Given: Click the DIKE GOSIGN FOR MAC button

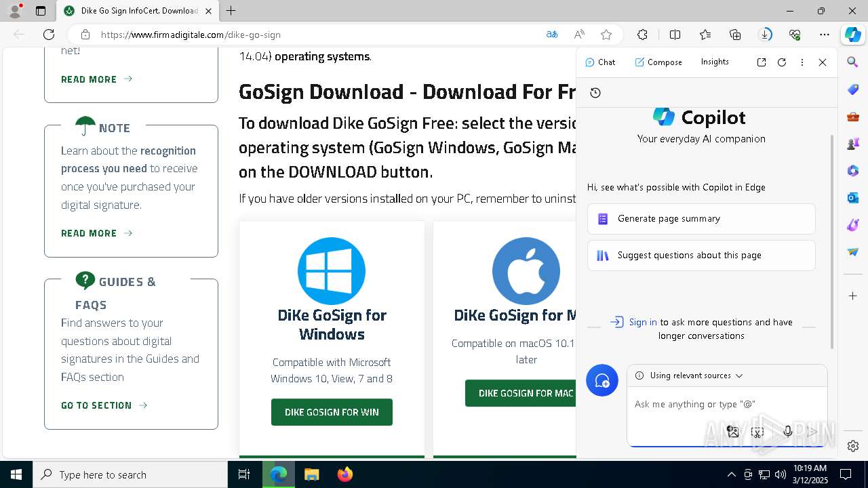Looking at the screenshot, I should tap(521, 393).
